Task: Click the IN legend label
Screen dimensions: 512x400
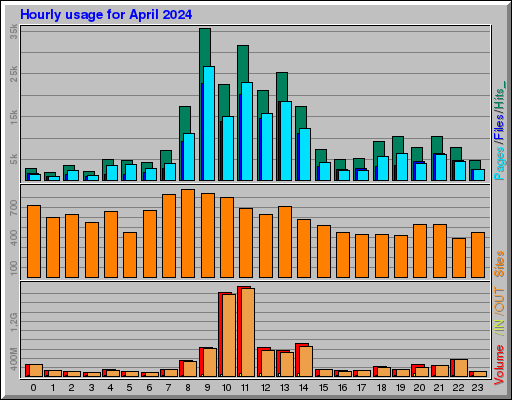Action: pyautogui.click(x=499, y=329)
